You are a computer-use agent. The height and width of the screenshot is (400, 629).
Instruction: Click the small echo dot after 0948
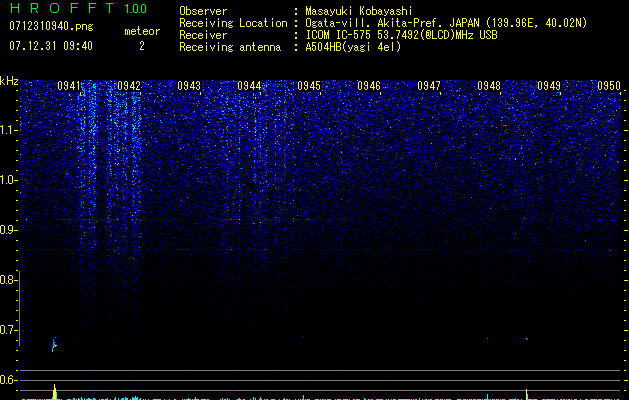point(527,339)
